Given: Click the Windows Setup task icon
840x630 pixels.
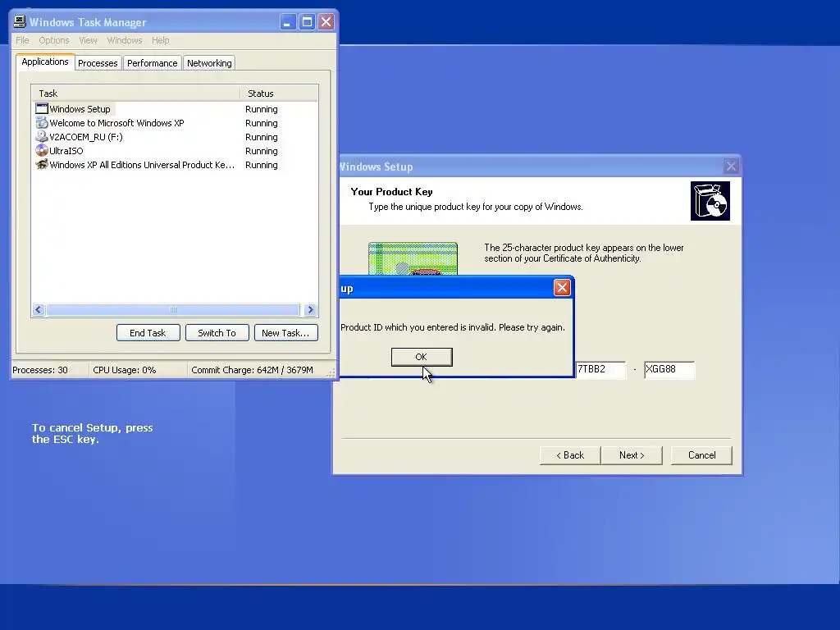Looking at the screenshot, I should [x=42, y=109].
